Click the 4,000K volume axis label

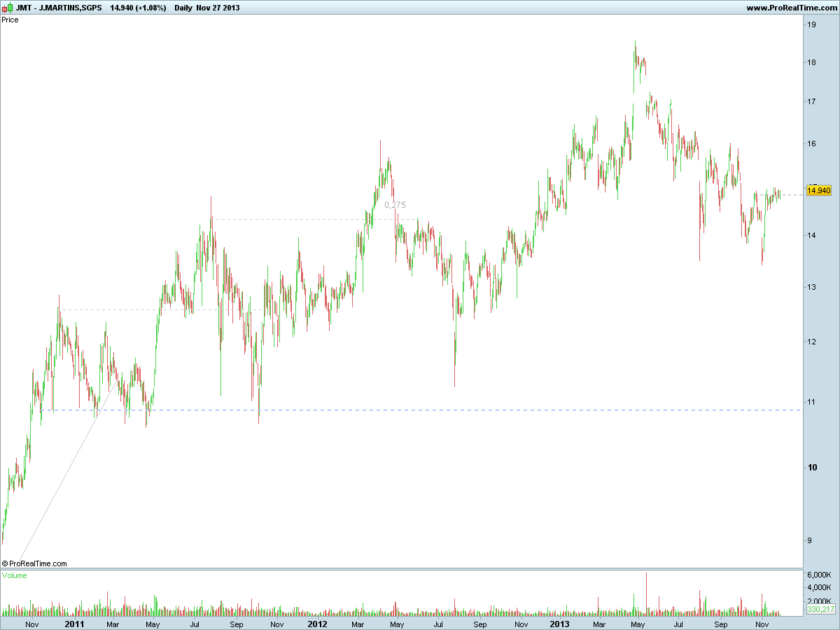(x=819, y=588)
